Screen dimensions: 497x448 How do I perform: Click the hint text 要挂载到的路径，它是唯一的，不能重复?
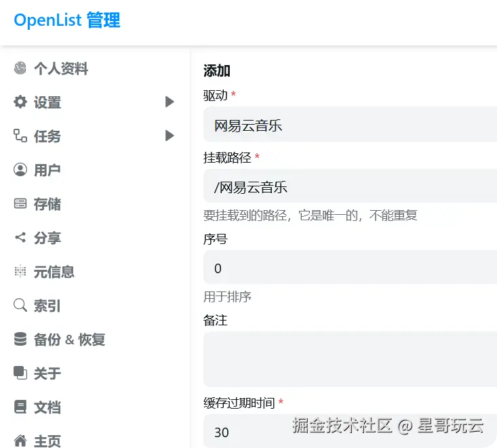click(310, 216)
